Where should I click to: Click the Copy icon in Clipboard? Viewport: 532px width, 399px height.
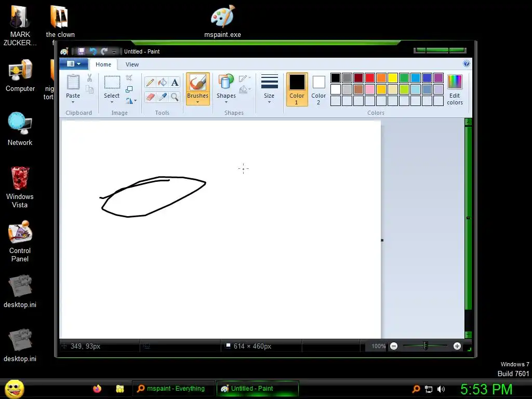(89, 89)
